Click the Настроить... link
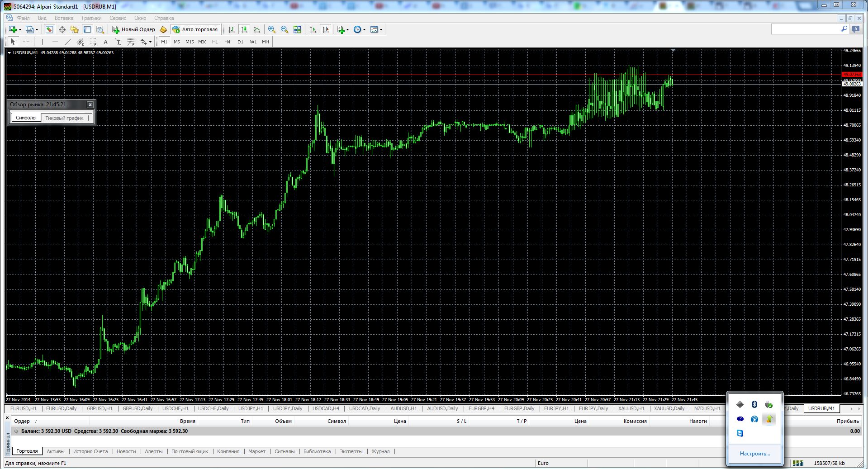Image resolution: width=868 pixels, height=469 pixels. (x=755, y=454)
